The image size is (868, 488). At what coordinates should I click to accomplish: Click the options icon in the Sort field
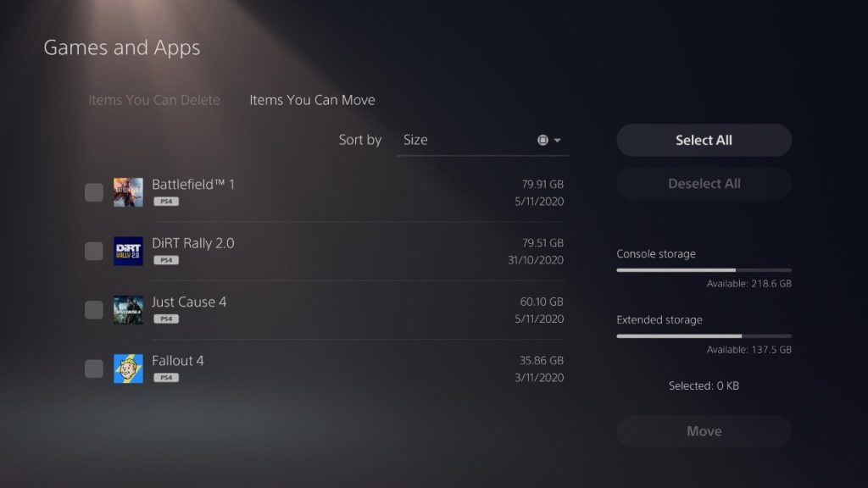543,141
